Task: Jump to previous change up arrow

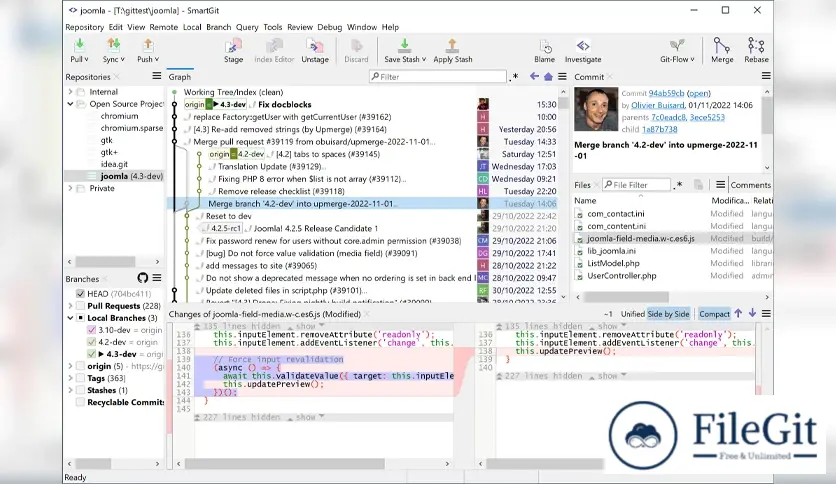Action: click(738, 313)
